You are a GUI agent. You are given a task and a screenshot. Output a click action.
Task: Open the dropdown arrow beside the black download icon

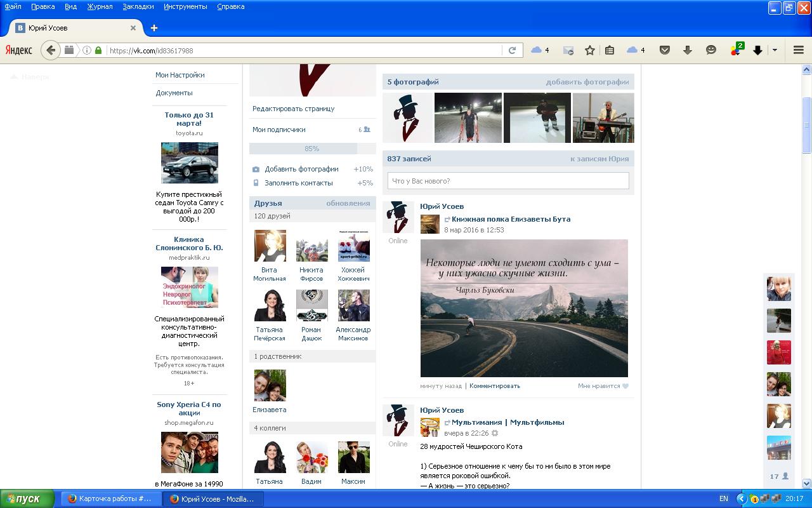775,50
